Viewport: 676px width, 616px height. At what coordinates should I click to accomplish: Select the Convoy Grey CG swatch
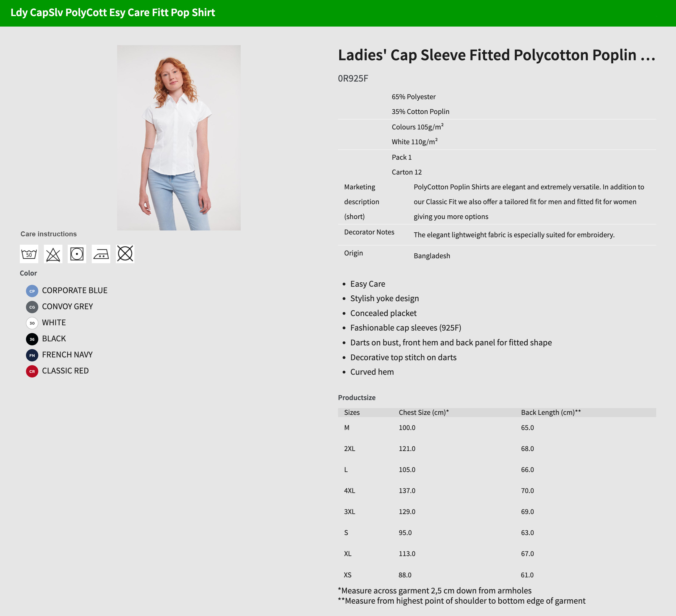tap(32, 307)
